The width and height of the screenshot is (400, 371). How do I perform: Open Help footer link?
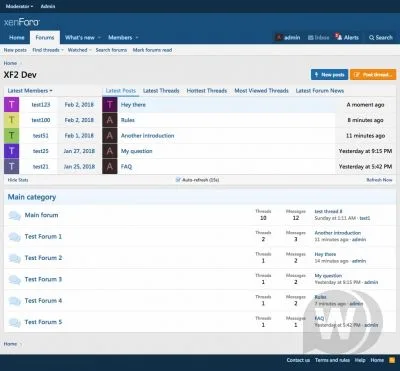(x=360, y=360)
